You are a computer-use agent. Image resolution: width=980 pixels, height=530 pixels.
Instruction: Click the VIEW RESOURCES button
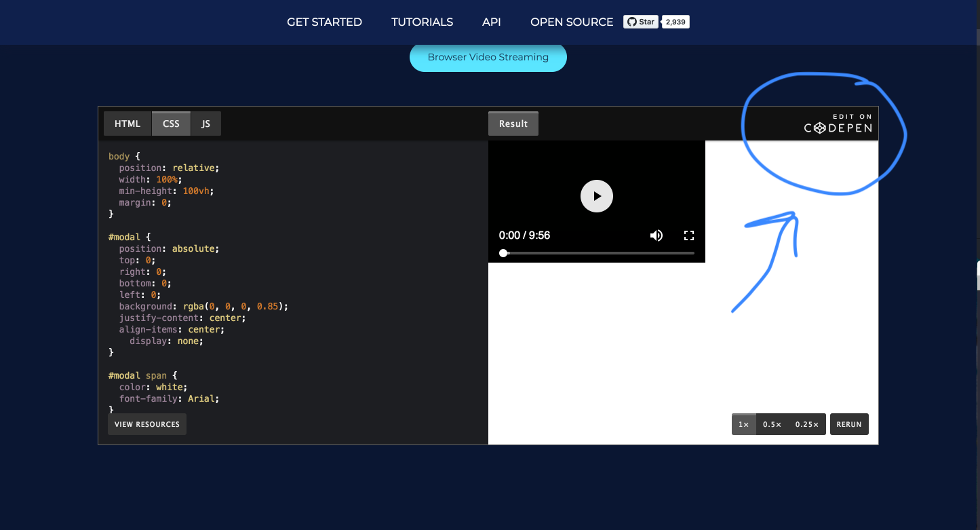[146, 423]
